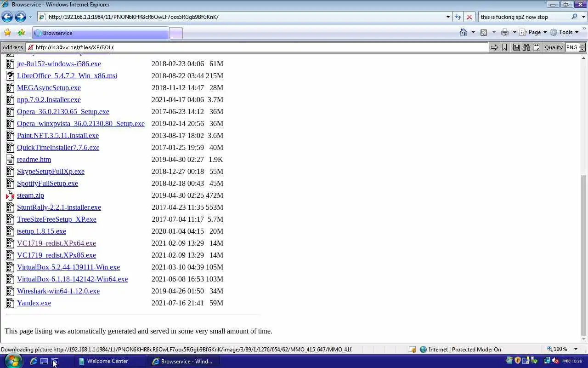Click the binary icon beside Yandex.exe

coord(10,303)
